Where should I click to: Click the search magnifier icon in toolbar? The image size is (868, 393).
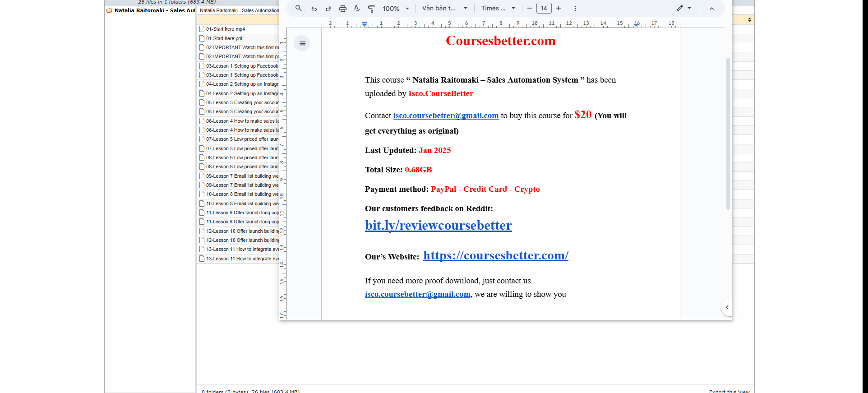(x=298, y=8)
